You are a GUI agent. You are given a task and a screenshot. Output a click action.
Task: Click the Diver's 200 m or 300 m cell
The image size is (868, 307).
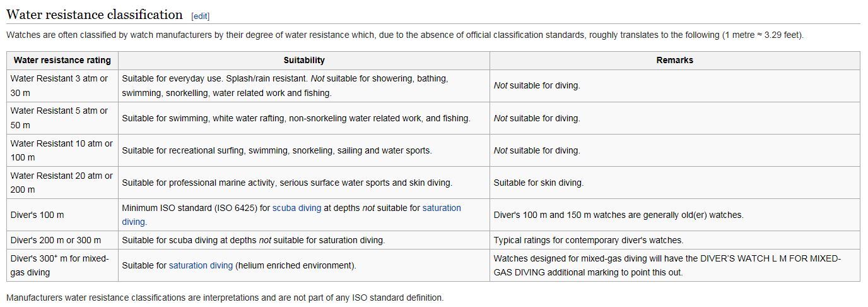62,240
